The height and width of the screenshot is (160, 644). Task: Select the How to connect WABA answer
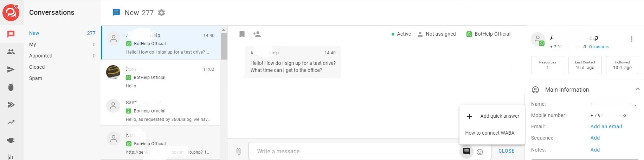coord(490,133)
